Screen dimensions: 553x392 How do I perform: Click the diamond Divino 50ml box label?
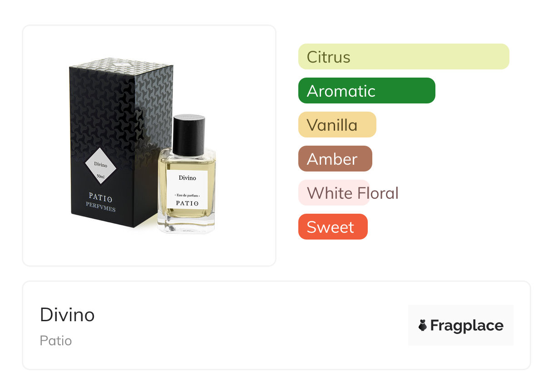[101, 166]
